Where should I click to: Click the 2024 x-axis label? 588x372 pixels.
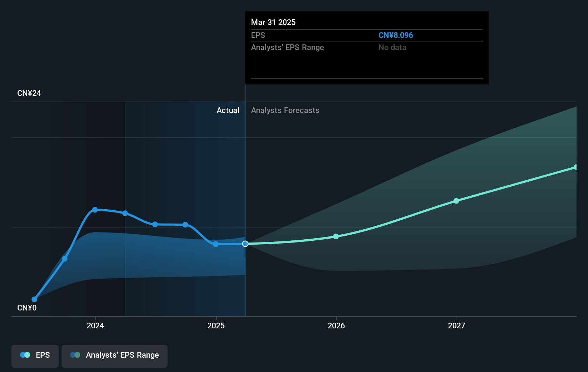95,325
